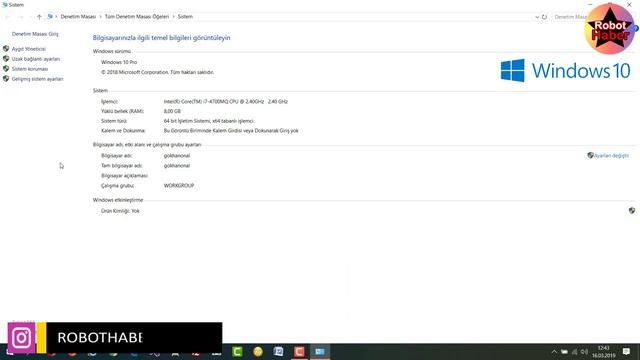Open the Action Center notification icon
This screenshot has width=640, height=360.
click(626, 352)
